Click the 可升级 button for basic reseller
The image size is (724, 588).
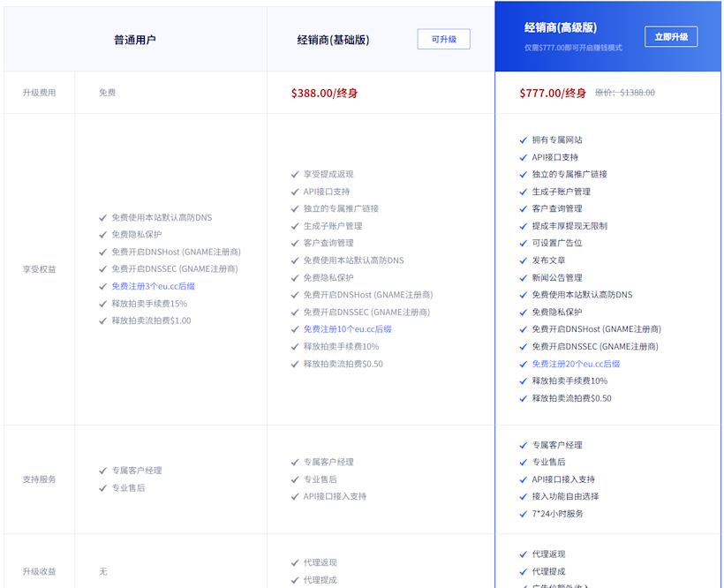coord(443,39)
